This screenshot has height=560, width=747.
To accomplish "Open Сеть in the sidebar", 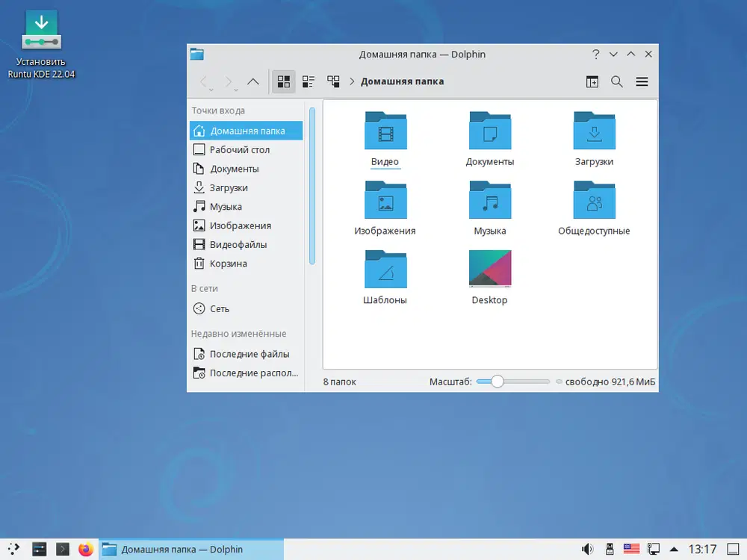I will coord(247,308).
